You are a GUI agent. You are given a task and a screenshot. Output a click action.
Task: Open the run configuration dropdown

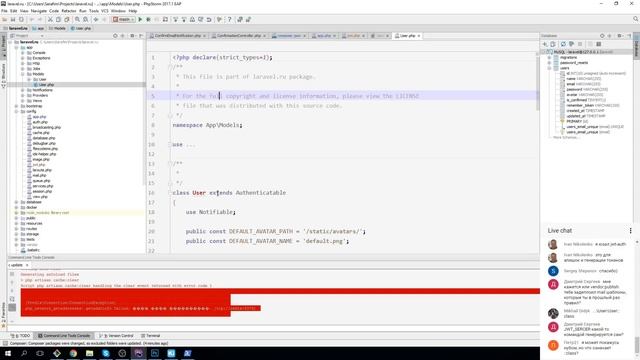(x=124, y=19)
